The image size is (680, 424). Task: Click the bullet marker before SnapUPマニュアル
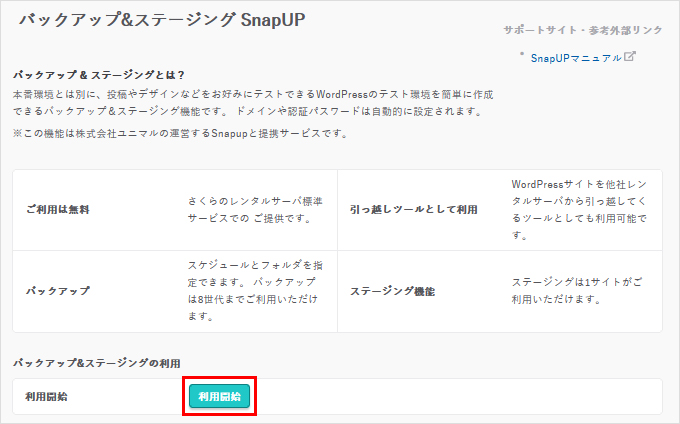coord(521,56)
